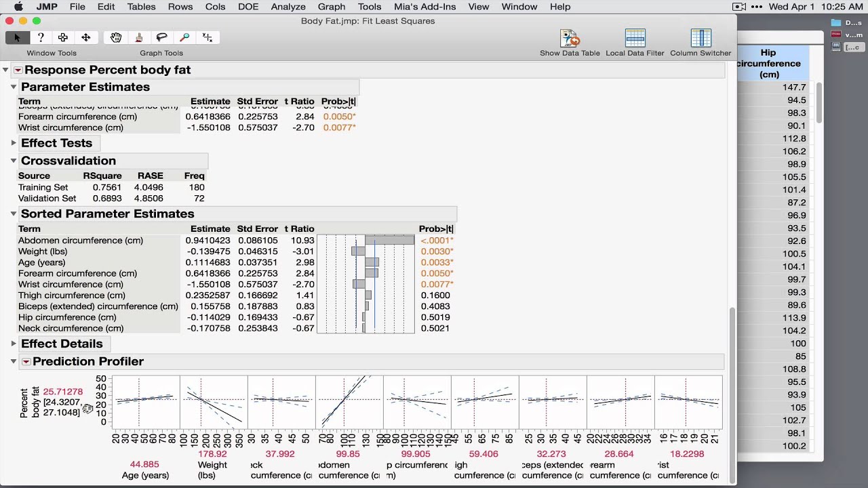Open the Local Data Filter
Screen dimensions: 868x488
(635, 38)
